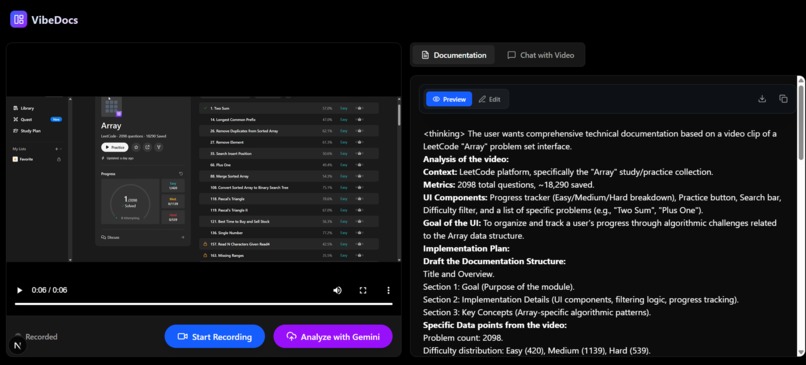Image resolution: width=806 pixels, height=365 pixels.
Task: Click the recorded LeetCode video frame
Action: click(x=204, y=179)
